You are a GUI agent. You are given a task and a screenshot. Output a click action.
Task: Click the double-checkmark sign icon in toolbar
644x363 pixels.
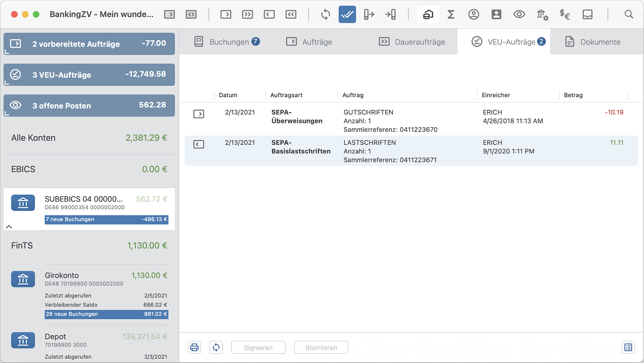pyautogui.click(x=347, y=14)
